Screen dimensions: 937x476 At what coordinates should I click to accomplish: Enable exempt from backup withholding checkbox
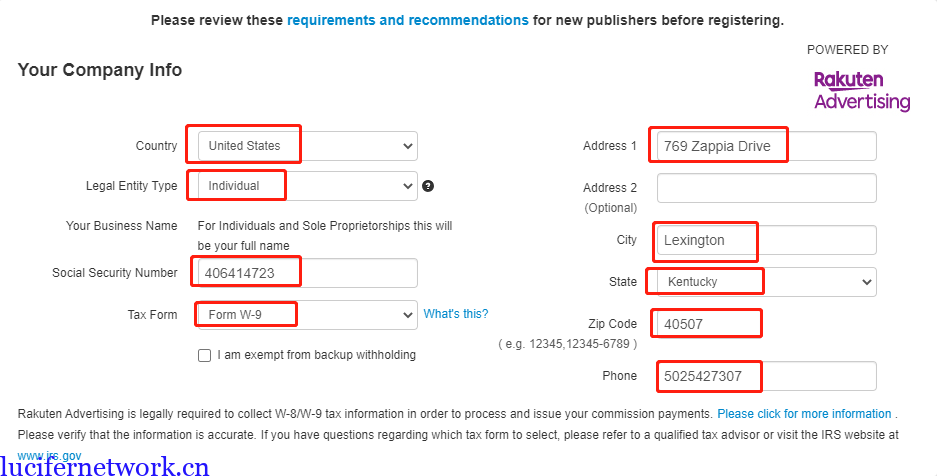point(205,355)
